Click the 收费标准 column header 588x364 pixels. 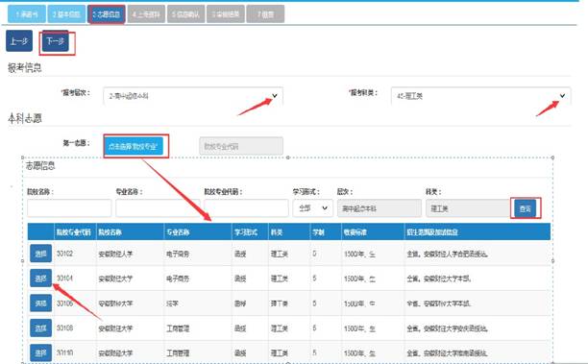pyautogui.click(x=355, y=232)
